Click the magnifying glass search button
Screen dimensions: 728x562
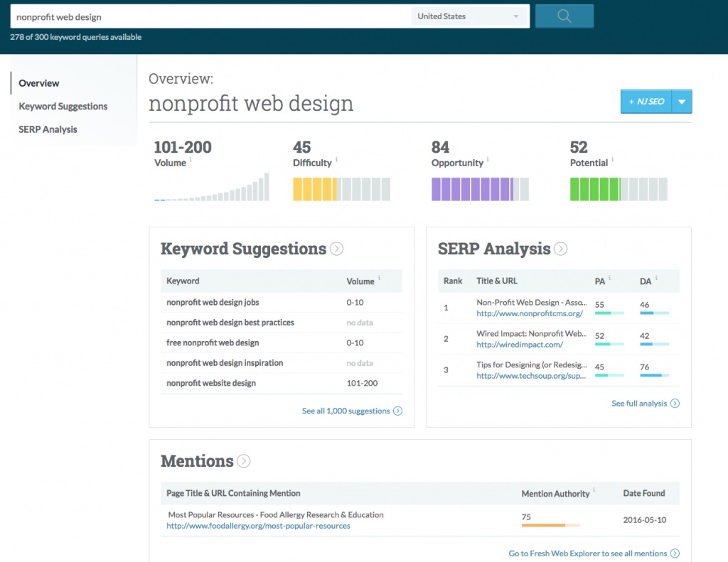pyautogui.click(x=564, y=16)
